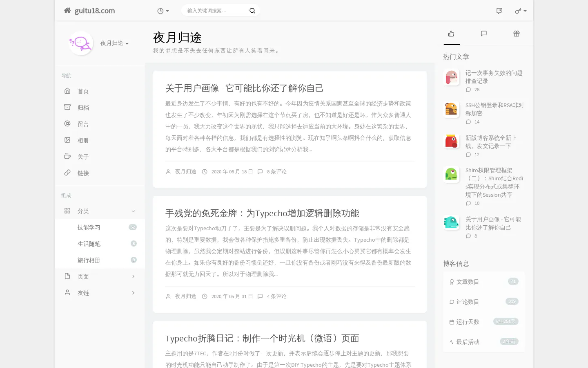Screen dimensions: 588x368
Task: Open the key login dropdown in header
Action: [521, 11]
